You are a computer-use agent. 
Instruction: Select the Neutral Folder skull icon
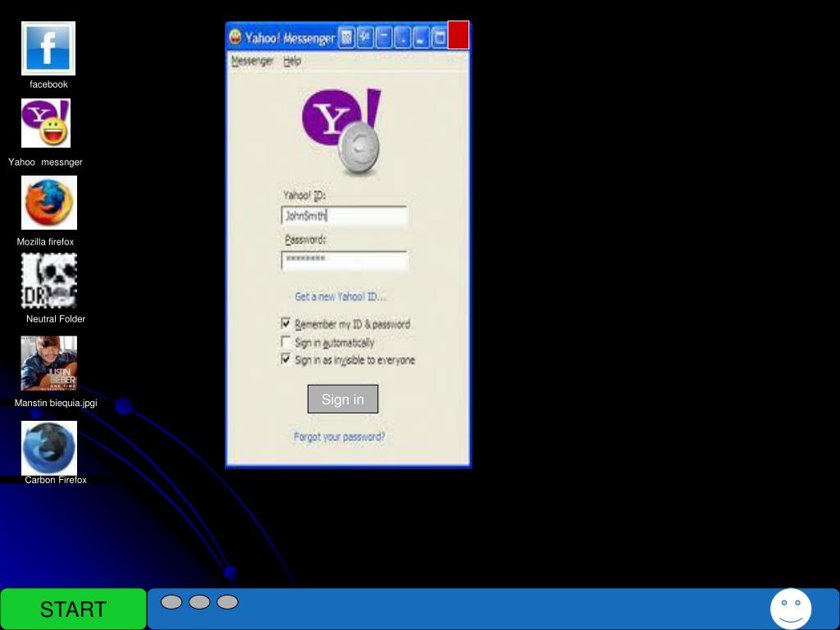click(49, 281)
